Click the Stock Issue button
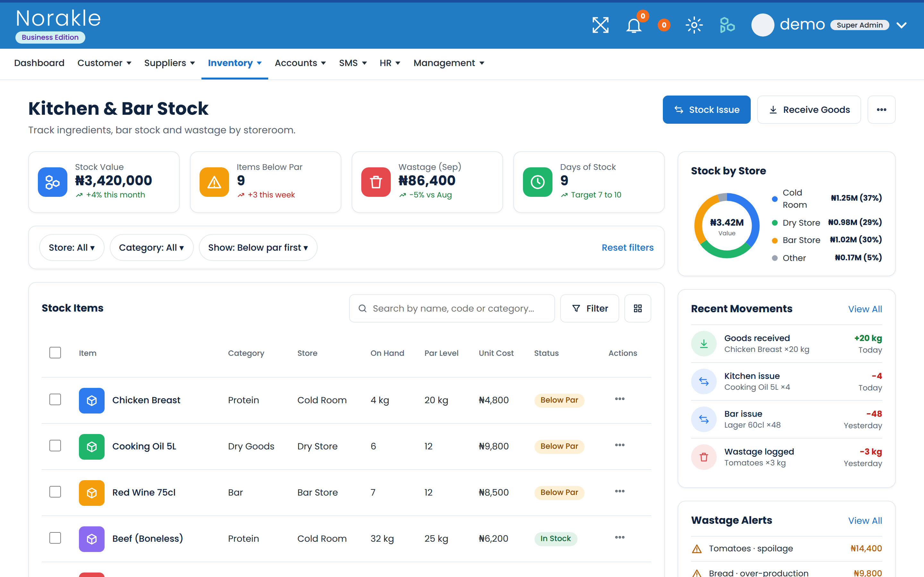Screen dimensions: 924x577 point(706,110)
